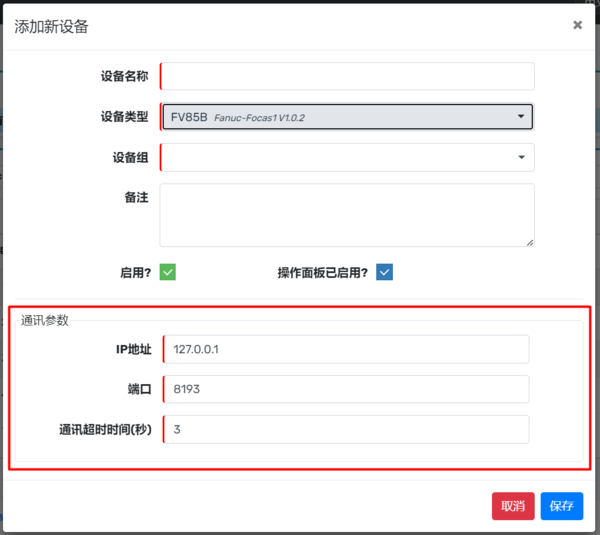Image resolution: width=600 pixels, height=535 pixels.
Task: Toggle the green 启用? checkbox
Action: click(168, 272)
